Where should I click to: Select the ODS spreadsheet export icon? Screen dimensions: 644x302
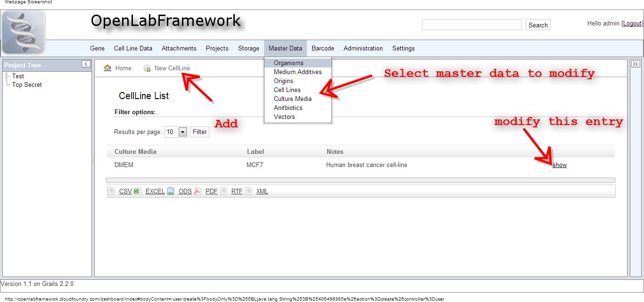171,191
